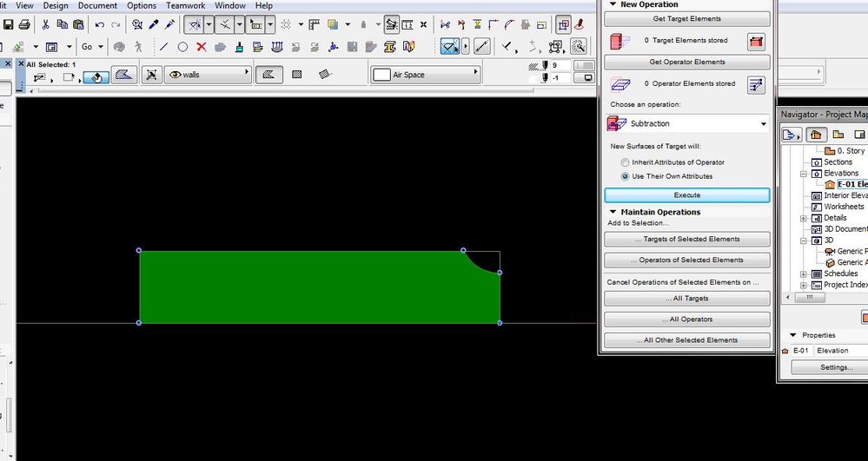
Task: Collapse the Navigator Properties section
Action: click(x=792, y=335)
